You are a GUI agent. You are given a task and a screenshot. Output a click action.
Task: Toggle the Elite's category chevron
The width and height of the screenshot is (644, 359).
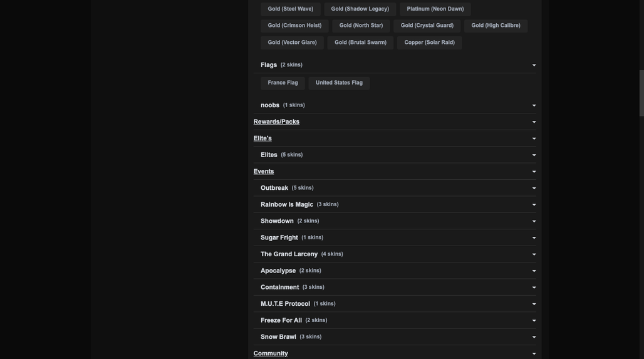[534, 139]
